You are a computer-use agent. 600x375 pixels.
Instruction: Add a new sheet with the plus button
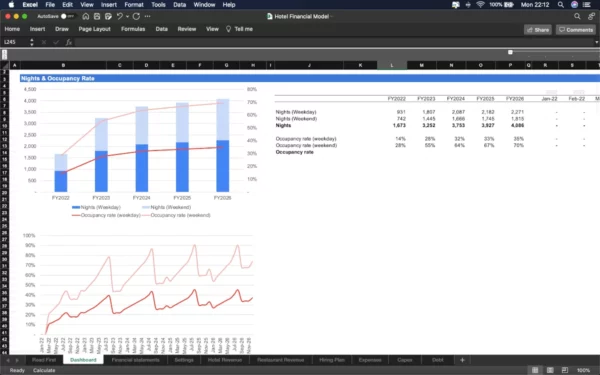click(x=462, y=360)
